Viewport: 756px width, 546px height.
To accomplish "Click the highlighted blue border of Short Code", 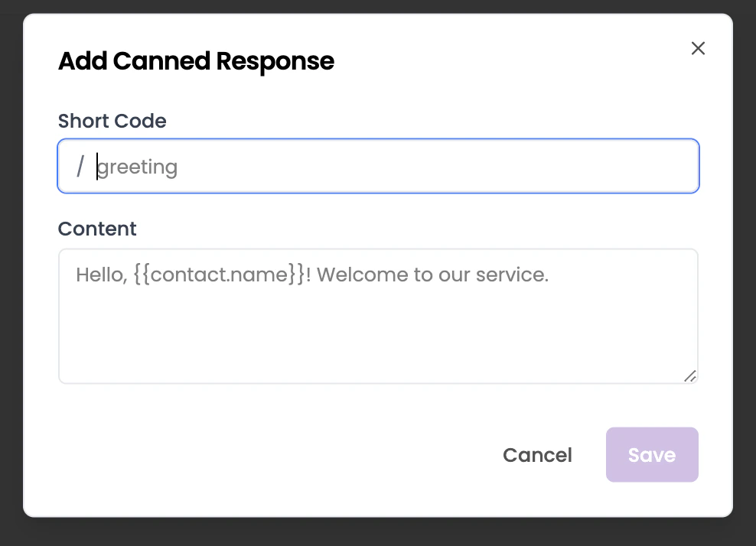I will 378,141.
